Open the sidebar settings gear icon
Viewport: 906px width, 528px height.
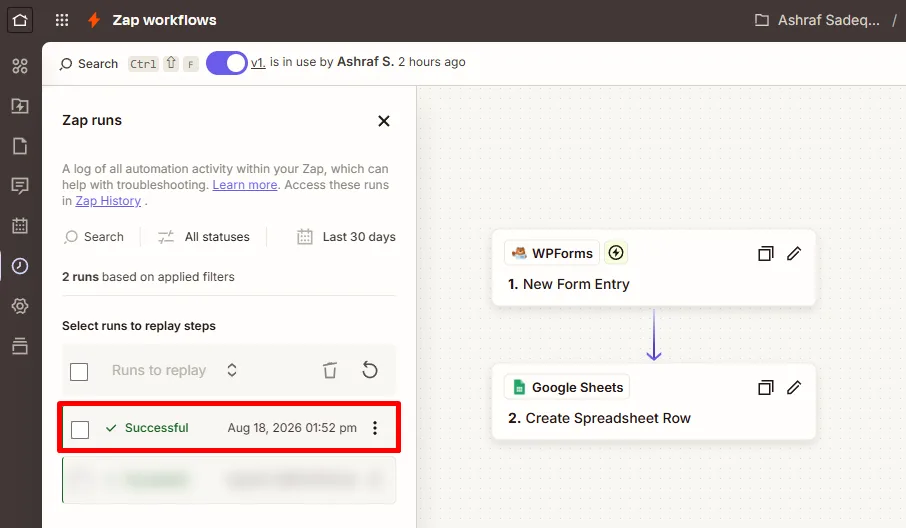(x=20, y=306)
